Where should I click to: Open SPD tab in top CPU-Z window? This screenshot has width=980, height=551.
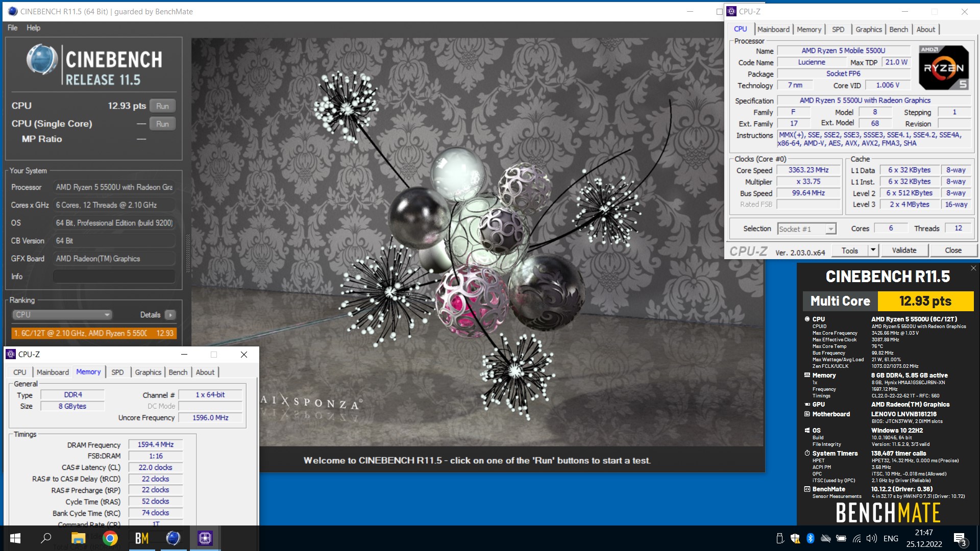838,30
